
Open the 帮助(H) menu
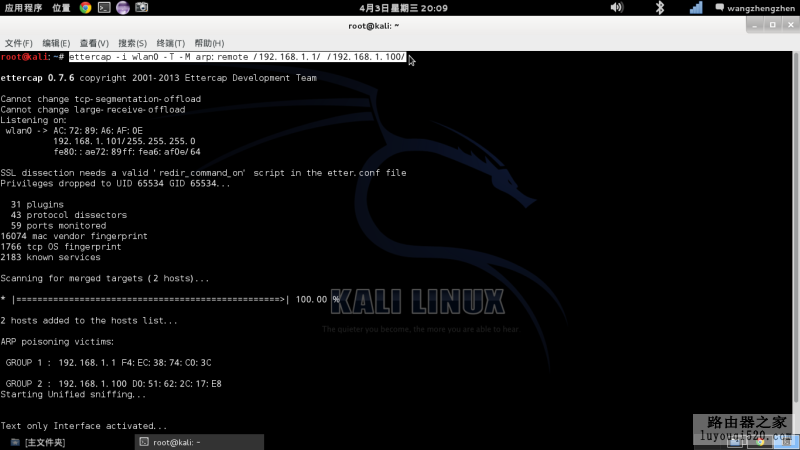(x=209, y=43)
